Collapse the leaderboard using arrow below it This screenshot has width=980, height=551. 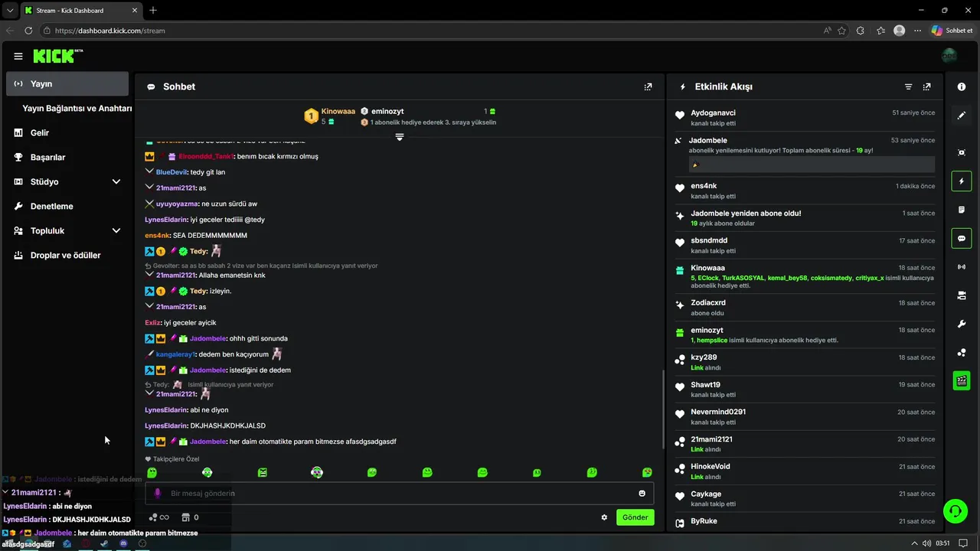[399, 137]
